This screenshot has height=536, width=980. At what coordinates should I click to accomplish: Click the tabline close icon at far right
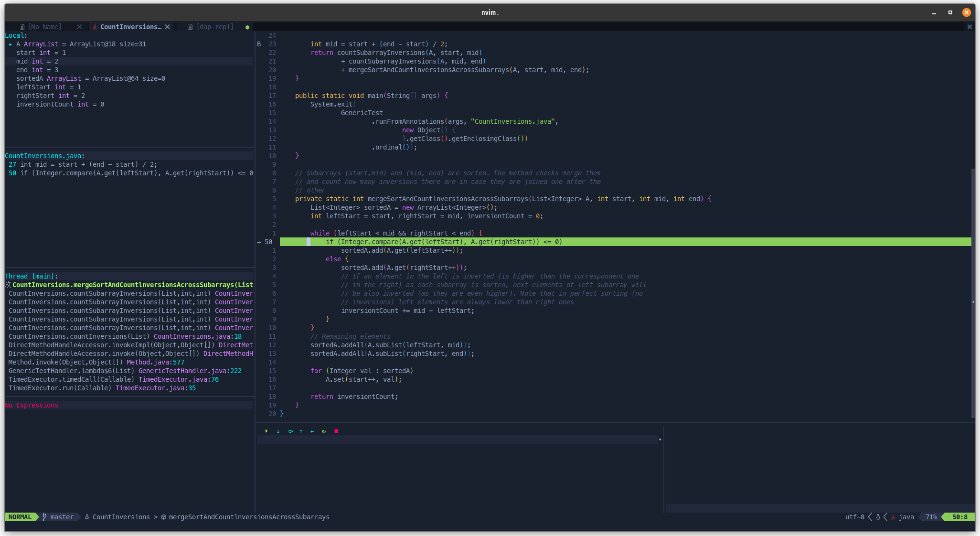[x=969, y=27]
